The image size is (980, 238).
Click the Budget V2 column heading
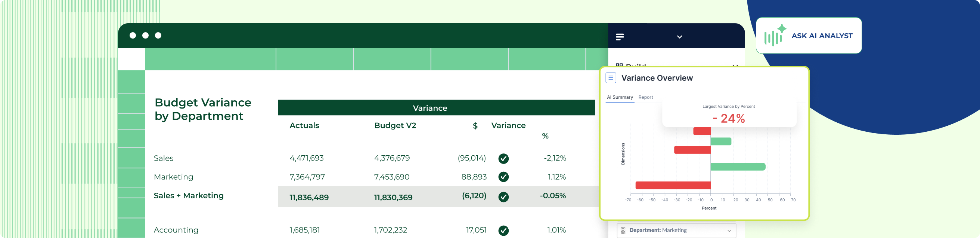[395, 125]
